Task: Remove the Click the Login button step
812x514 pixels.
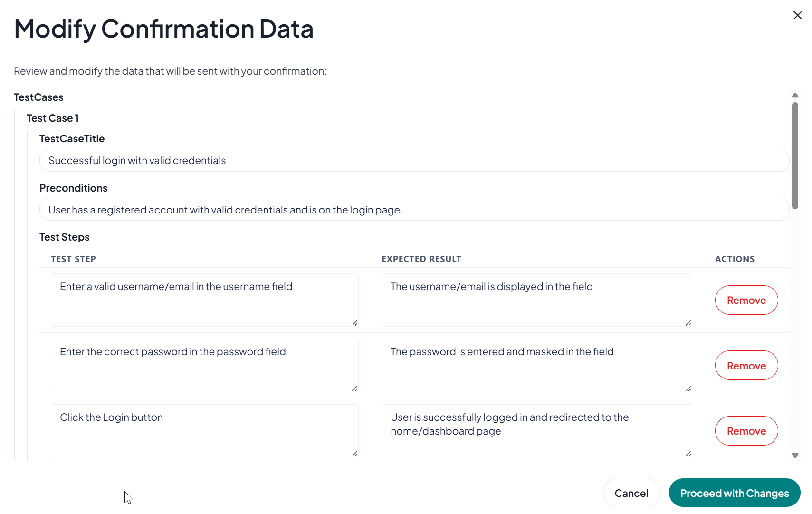Action: tap(746, 431)
